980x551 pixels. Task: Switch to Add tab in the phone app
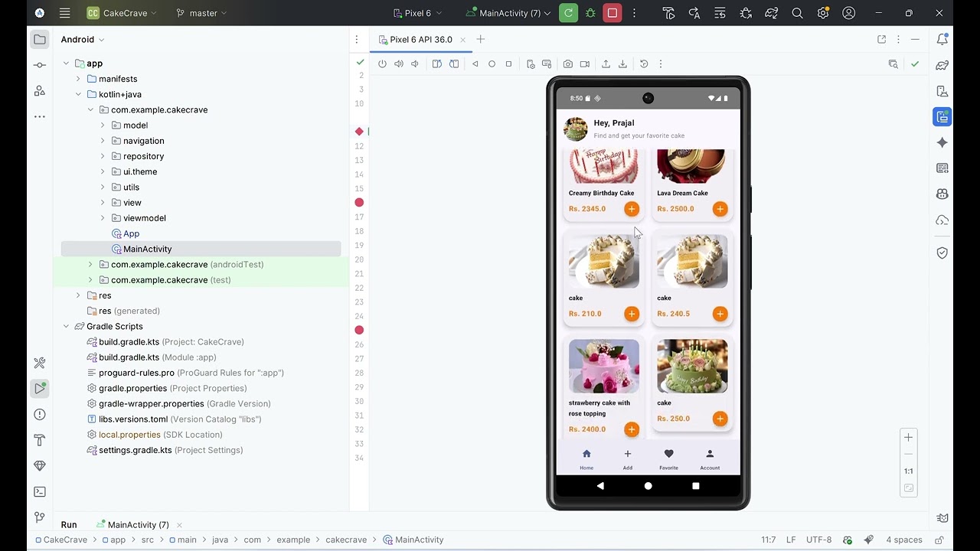click(x=628, y=459)
